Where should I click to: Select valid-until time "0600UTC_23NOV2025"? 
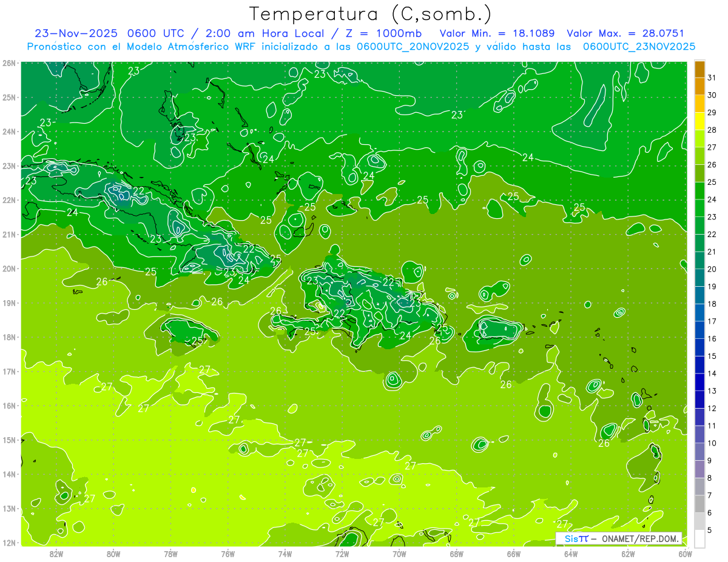pyautogui.click(x=639, y=47)
